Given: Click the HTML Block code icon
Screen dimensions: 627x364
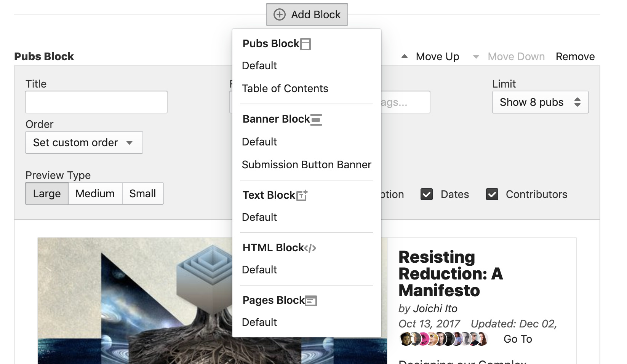Looking at the screenshot, I should [310, 248].
